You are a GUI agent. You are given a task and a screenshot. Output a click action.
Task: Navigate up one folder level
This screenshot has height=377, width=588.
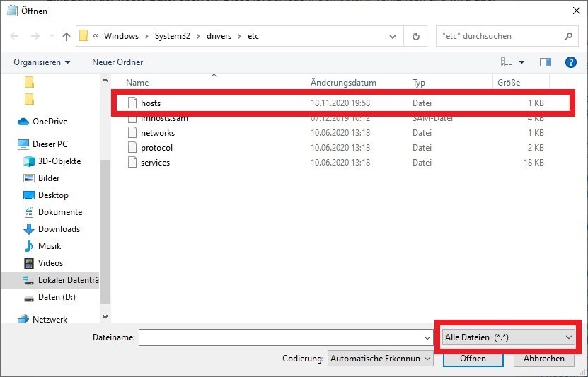coord(67,36)
